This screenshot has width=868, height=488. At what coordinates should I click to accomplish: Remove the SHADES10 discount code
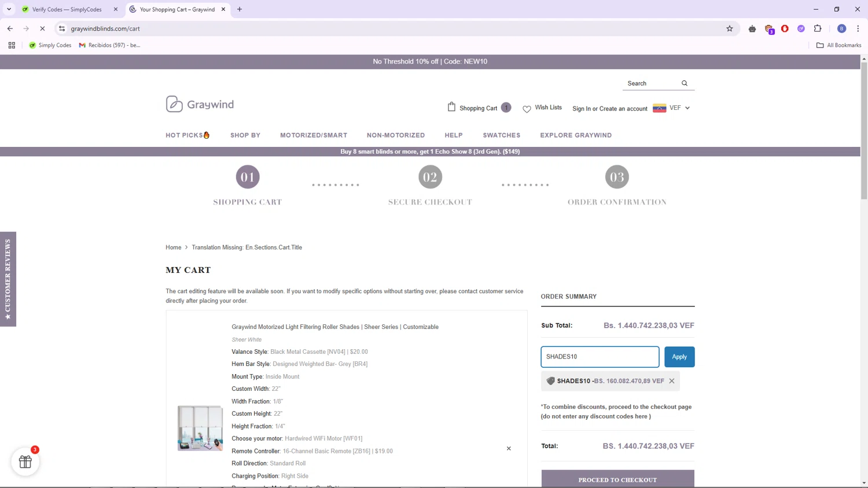672,381
